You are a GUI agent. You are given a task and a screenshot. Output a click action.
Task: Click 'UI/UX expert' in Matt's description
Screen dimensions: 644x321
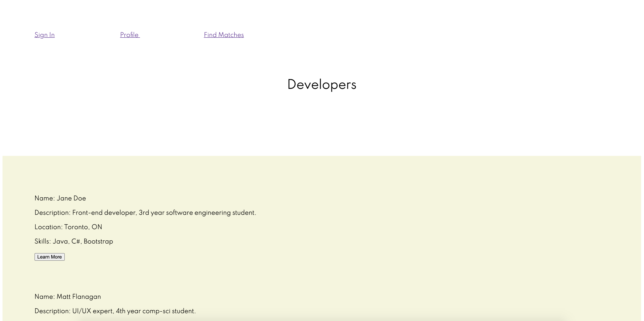93,311
